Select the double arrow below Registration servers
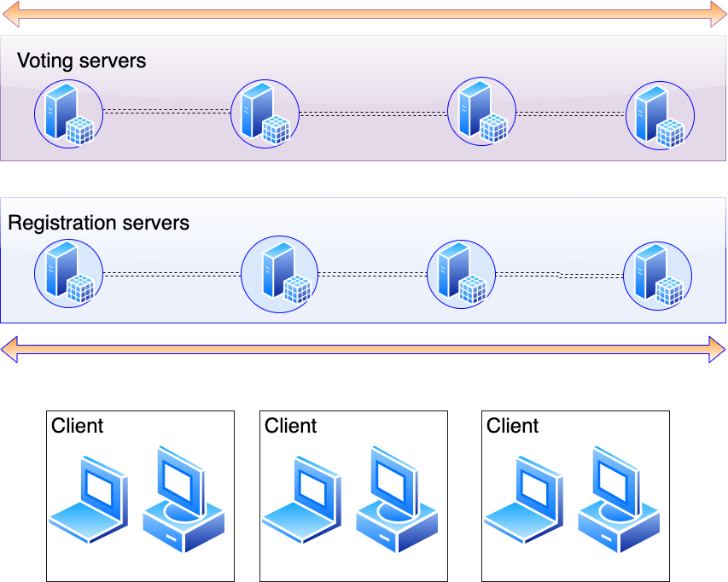 (363, 350)
